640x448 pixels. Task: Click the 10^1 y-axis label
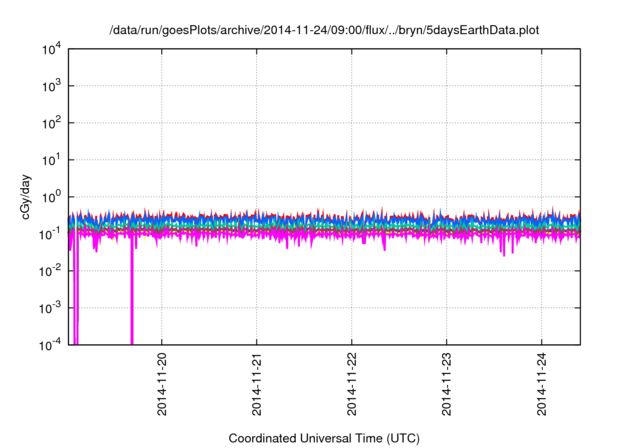[51, 160]
